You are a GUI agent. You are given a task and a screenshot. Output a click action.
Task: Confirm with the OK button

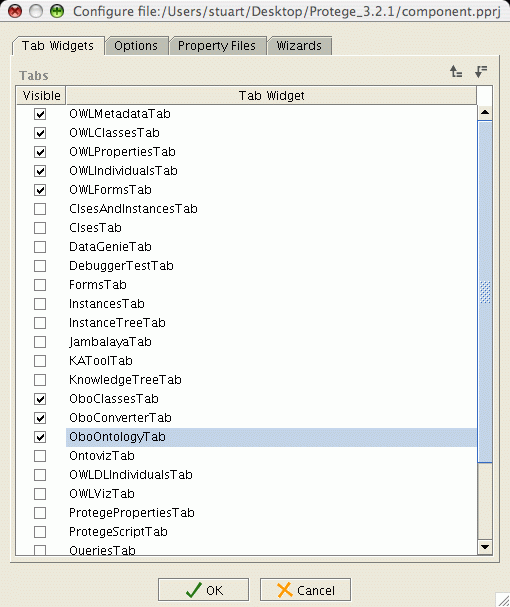[203, 590]
